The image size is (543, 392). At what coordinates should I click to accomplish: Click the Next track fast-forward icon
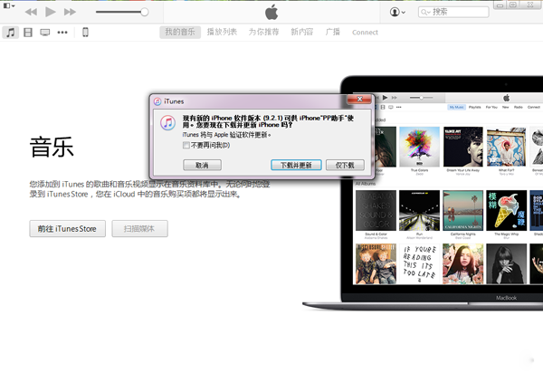click(x=71, y=12)
